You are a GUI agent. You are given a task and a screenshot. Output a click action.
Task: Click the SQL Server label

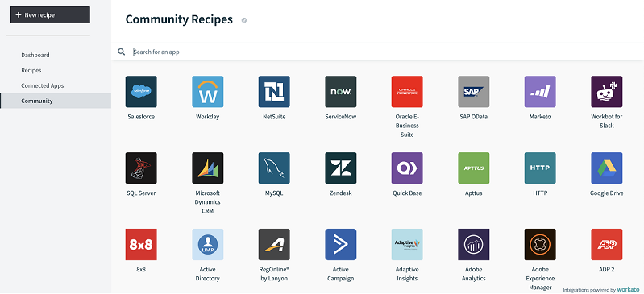pyautogui.click(x=141, y=193)
